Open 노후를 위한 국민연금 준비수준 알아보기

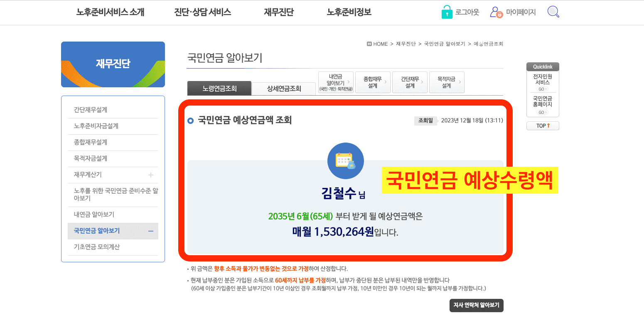[113, 195]
